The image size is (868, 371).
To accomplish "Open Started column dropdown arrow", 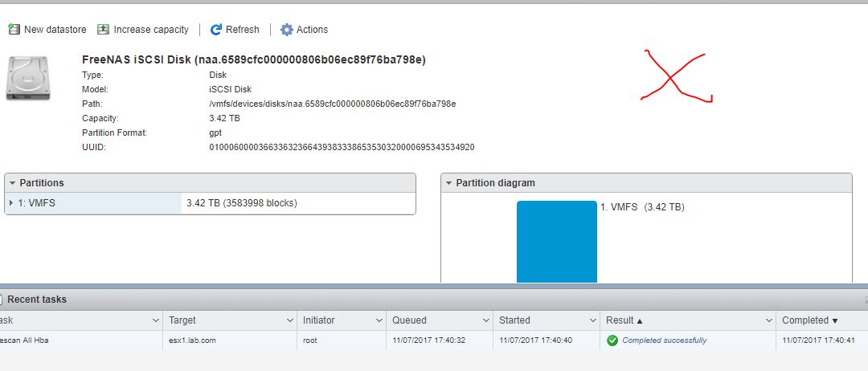I will tap(592, 320).
